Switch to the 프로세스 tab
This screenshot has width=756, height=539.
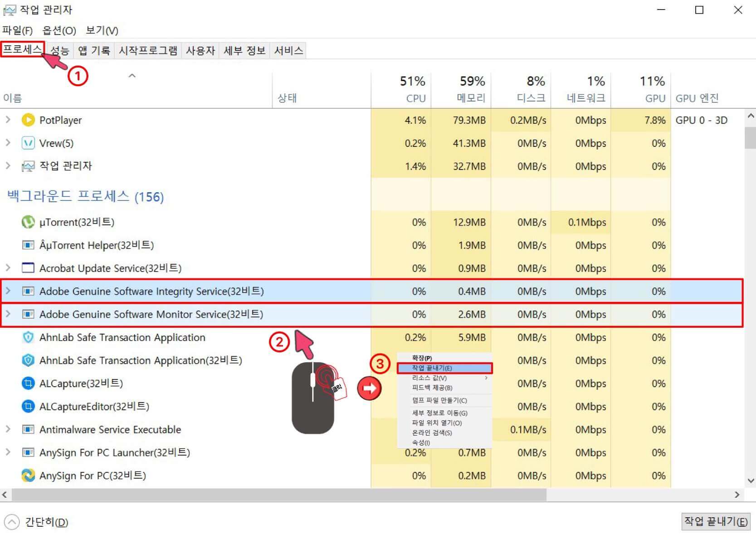22,49
